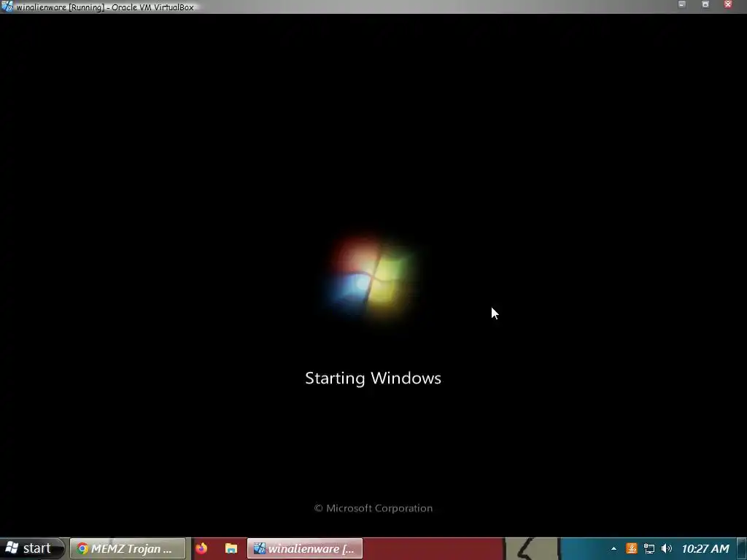The image size is (747, 560).
Task: Maximize the VirtualBox window
Action: point(705,4)
